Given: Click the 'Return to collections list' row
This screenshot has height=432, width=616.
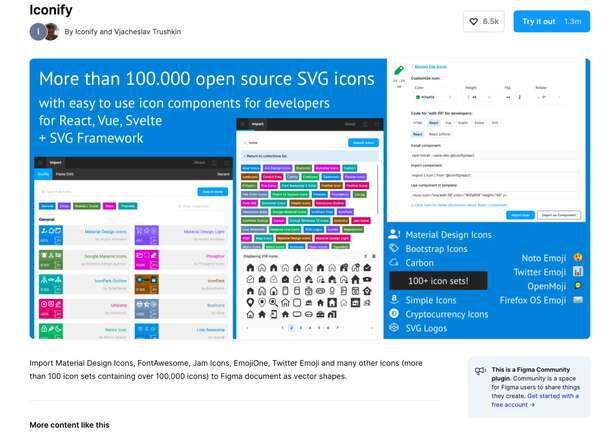Looking at the screenshot, I should pos(309,156).
